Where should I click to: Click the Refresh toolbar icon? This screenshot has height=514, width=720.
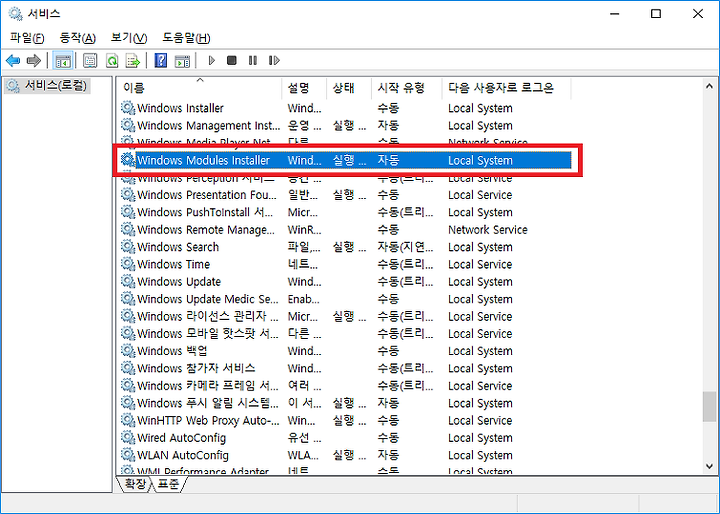[112, 61]
